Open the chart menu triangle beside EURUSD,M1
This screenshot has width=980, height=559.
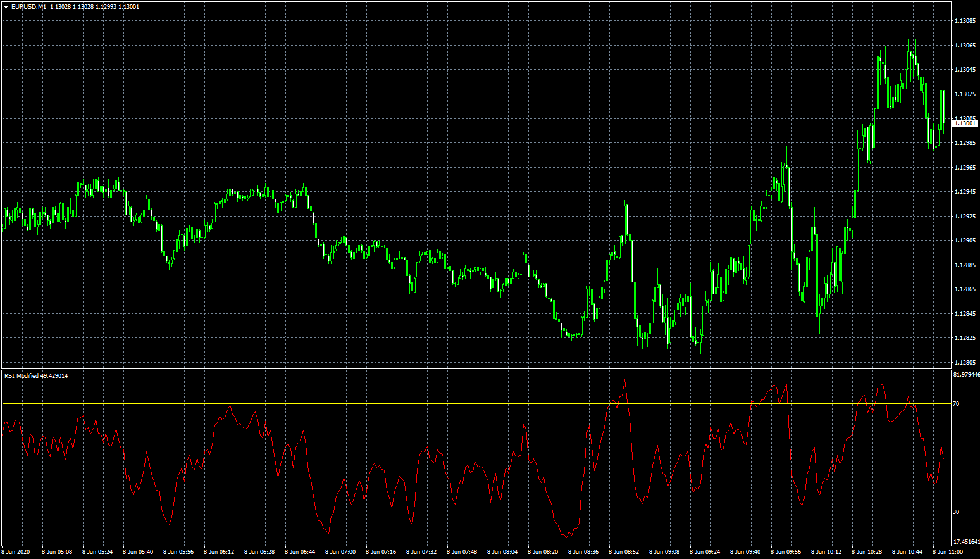point(6,7)
